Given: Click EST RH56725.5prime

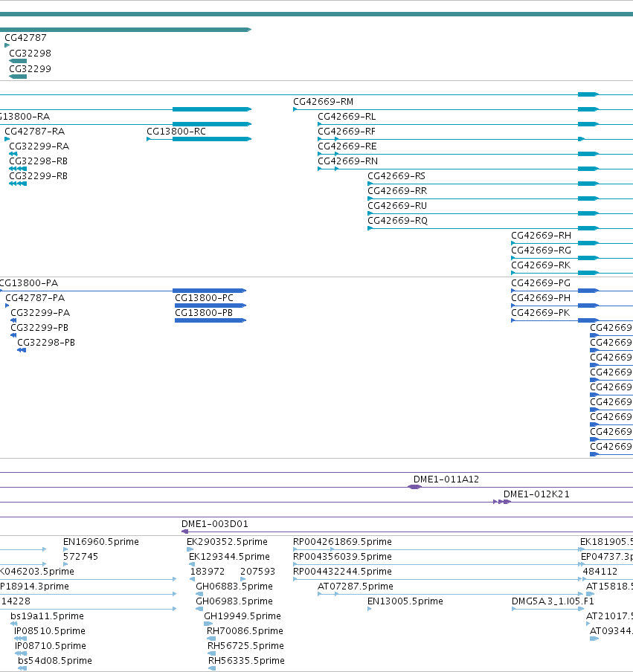Looking at the screenshot, I should point(245,645).
